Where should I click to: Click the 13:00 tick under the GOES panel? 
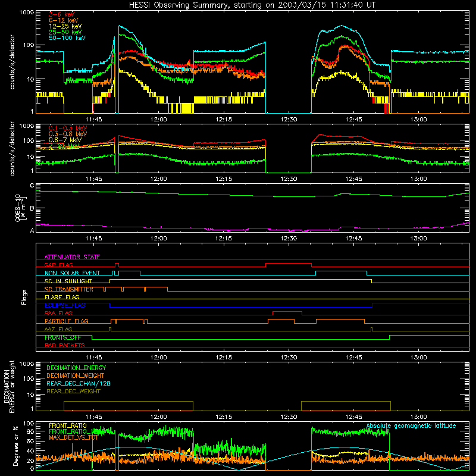tap(418, 239)
